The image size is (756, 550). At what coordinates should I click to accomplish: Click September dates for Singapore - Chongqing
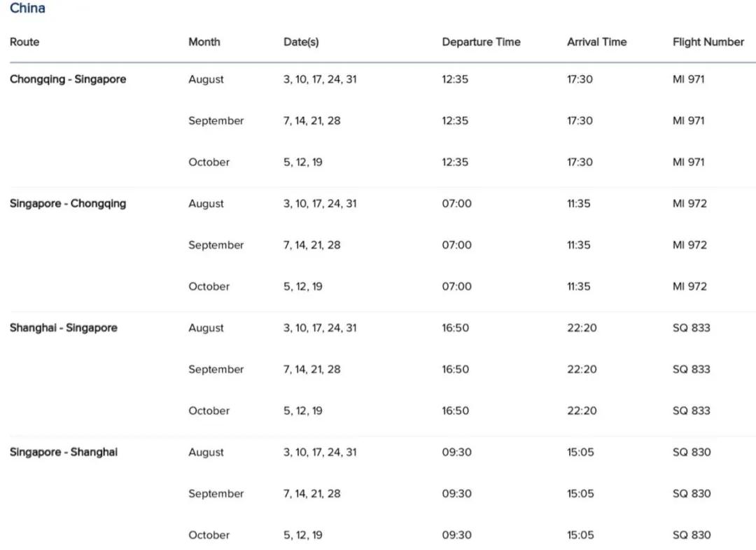click(x=311, y=245)
